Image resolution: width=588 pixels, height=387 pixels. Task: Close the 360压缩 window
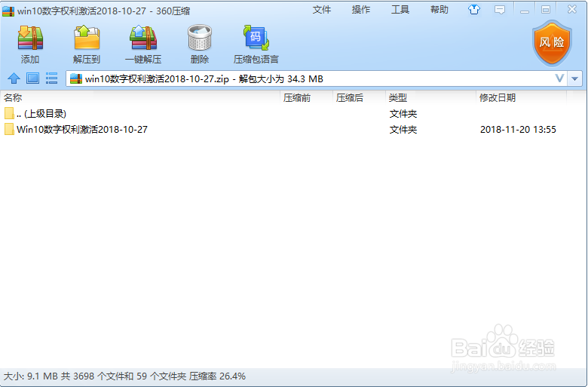(x=571, y=9)
